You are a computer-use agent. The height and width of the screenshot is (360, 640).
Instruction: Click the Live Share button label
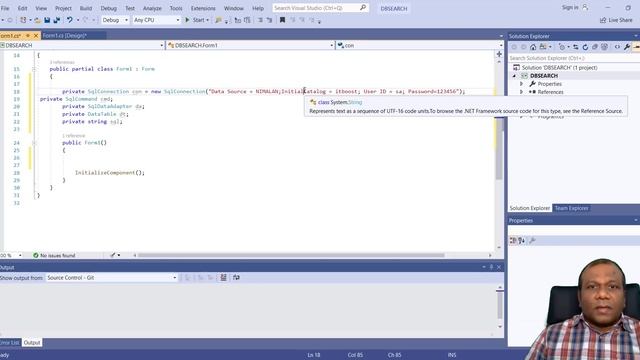click(x=620, y=20)
